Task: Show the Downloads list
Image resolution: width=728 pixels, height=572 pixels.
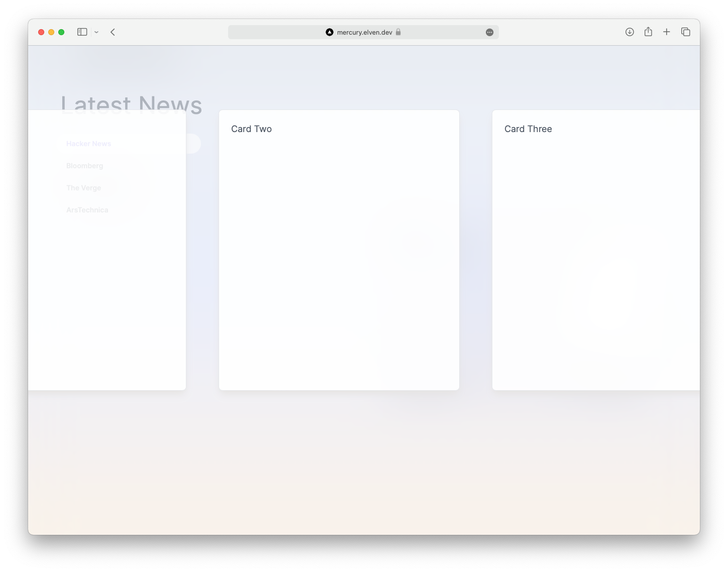Action: click(x=630, y=32)
